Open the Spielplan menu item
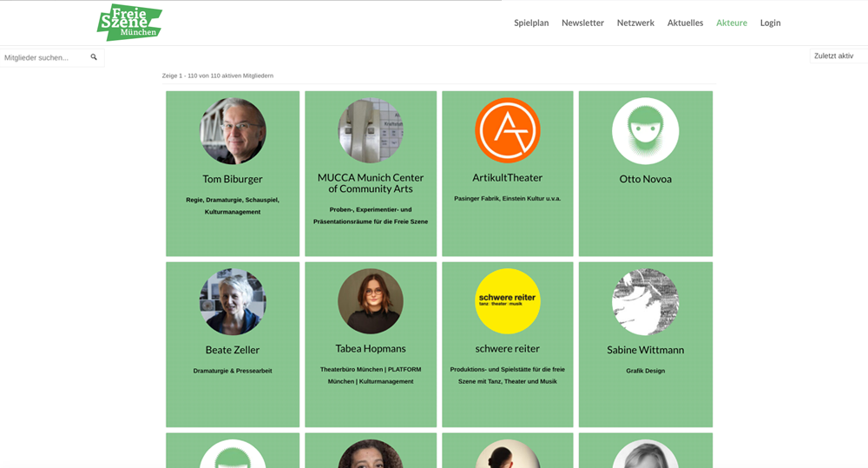This screenshot has height=468, width=868. coord(531,23)
